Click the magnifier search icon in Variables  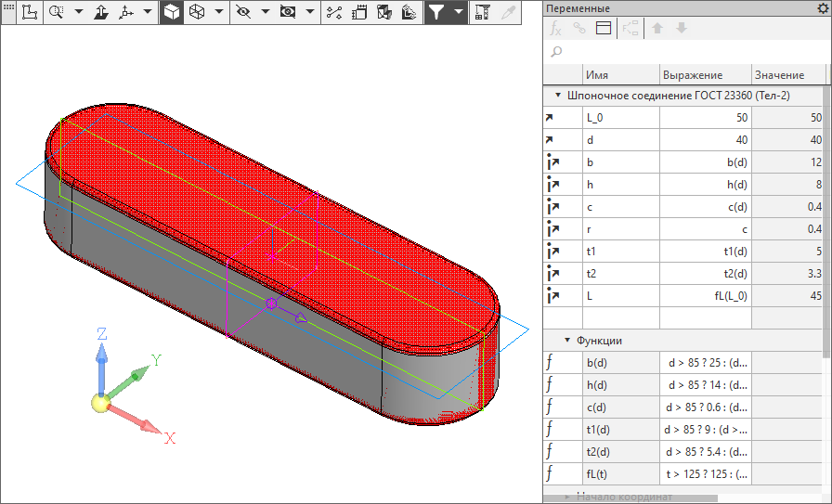(x=557, y=52)
